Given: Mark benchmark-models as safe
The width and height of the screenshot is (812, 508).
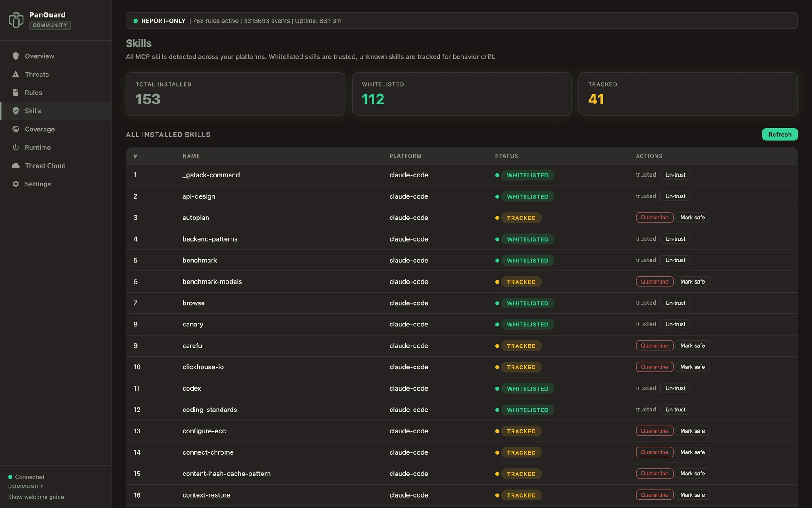Looking at the screenshot, I should tap(692, 282).
